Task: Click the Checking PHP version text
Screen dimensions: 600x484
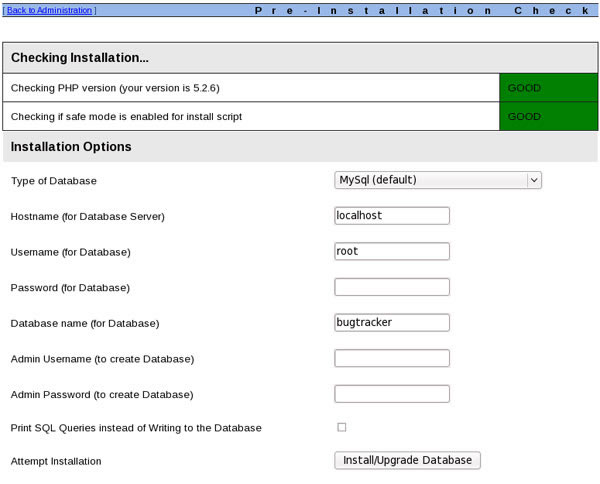Action: click(x=115, y=88)
